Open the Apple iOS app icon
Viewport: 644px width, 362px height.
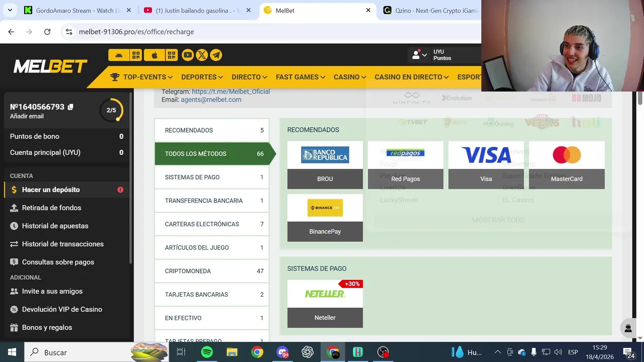click(154, 55)
